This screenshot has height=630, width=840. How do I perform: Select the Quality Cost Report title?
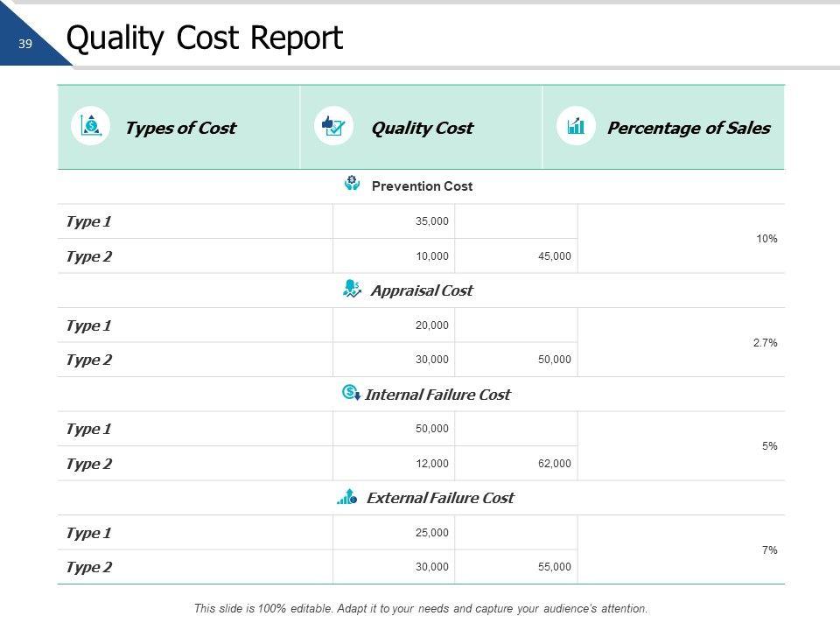tap(205, 38)
